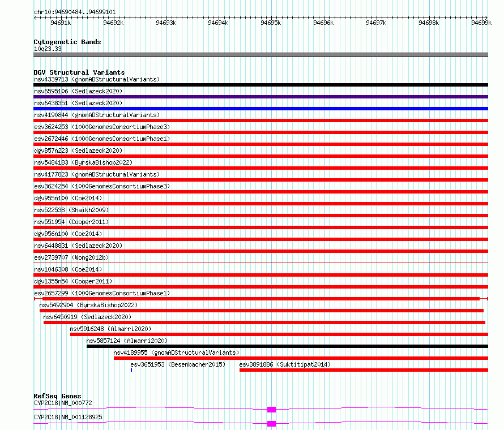Click the 10q23.33 cytogenetic band bar
The height and width of the screenshot is (430, 504).
pyautogui.click(x=260, y=55)
